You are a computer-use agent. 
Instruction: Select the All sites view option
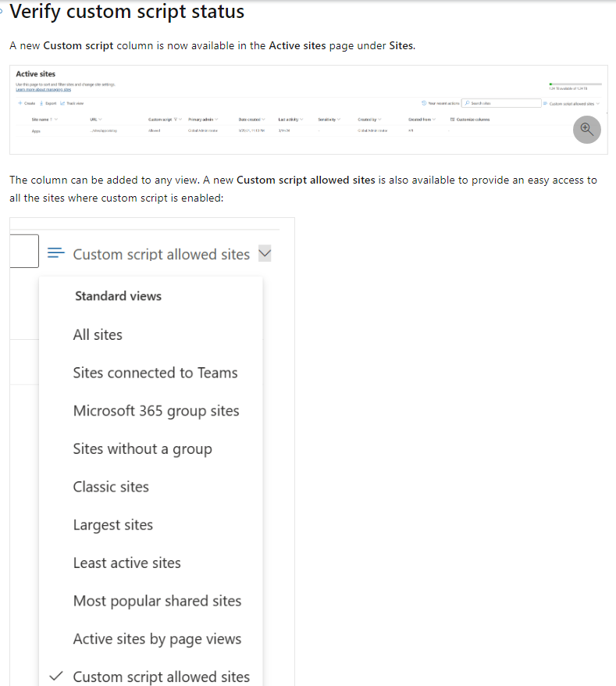98,334
